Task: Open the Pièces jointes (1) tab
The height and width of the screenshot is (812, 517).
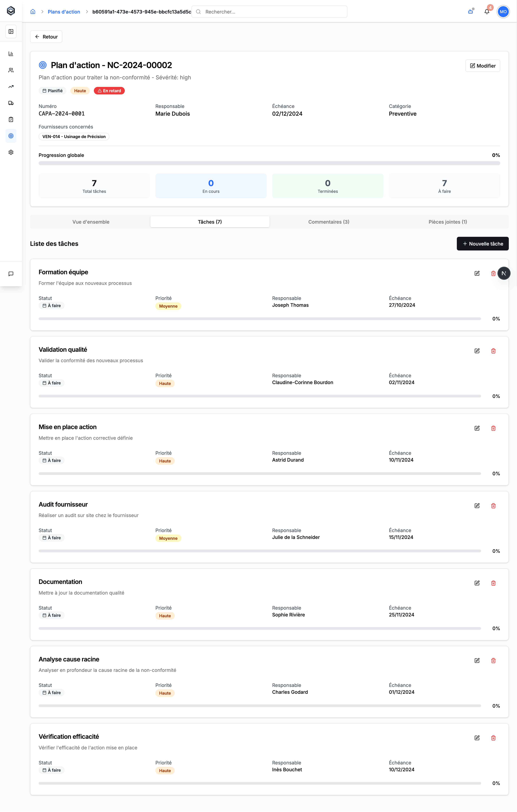Action: [x=448, y=222]
